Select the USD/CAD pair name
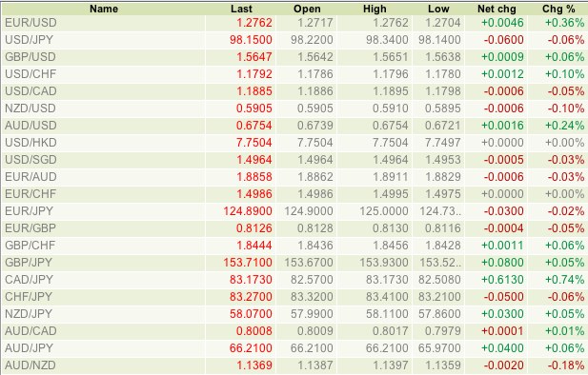Viewport: 588px width, 375px height. (30, 91)
